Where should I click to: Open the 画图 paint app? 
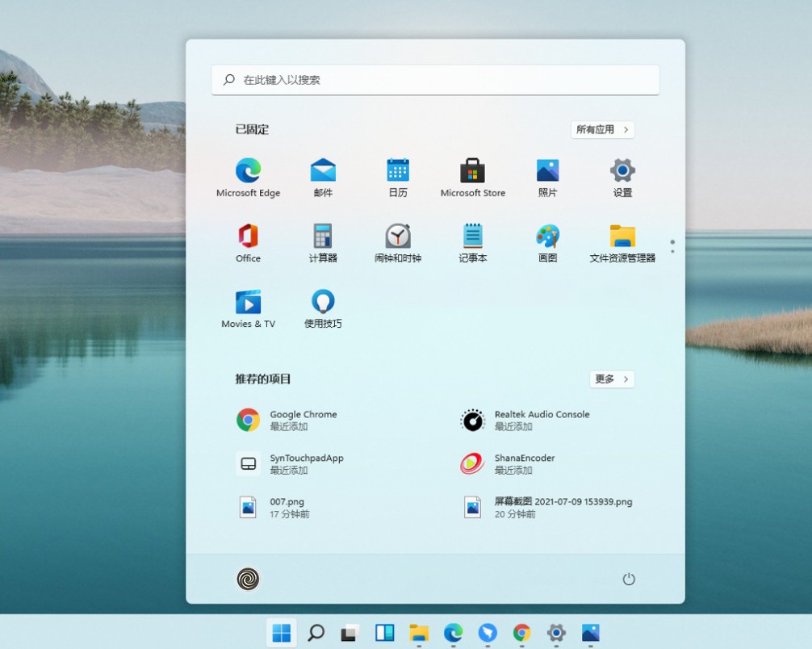point(547,244)
